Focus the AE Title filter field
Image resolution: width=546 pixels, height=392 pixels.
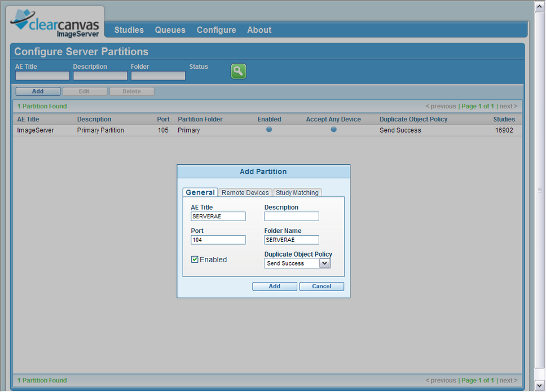click(42, 76)
